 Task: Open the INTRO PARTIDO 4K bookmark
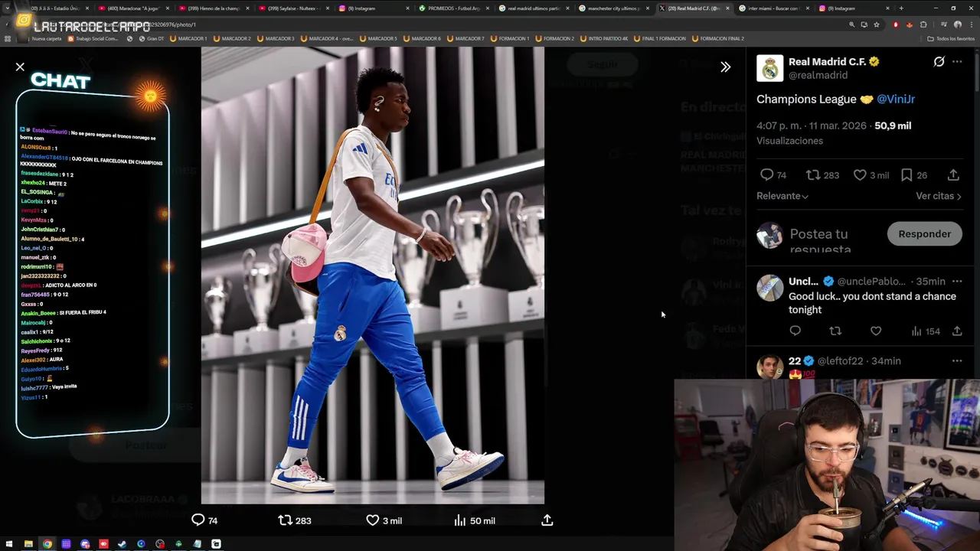click(605, 38)
